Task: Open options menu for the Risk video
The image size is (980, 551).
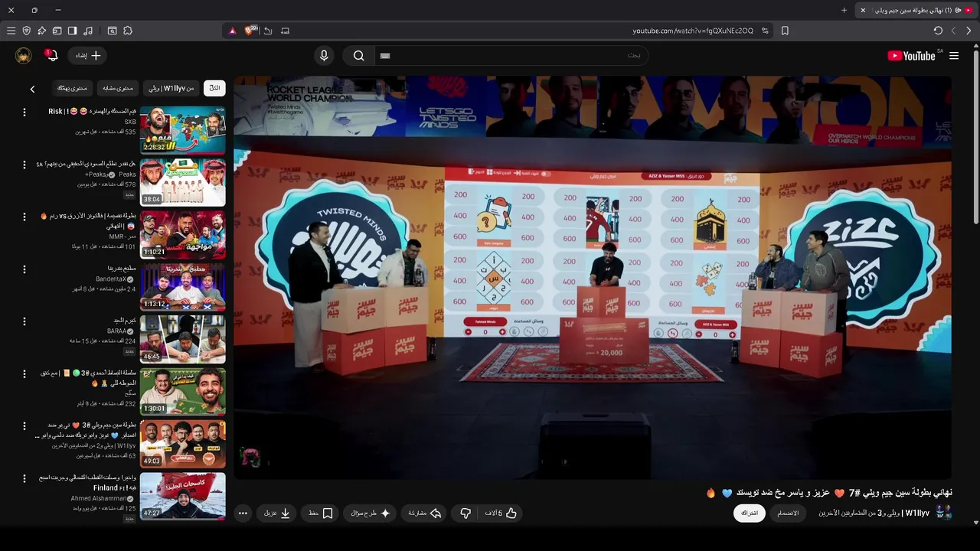Action: (x=24, y=112)
